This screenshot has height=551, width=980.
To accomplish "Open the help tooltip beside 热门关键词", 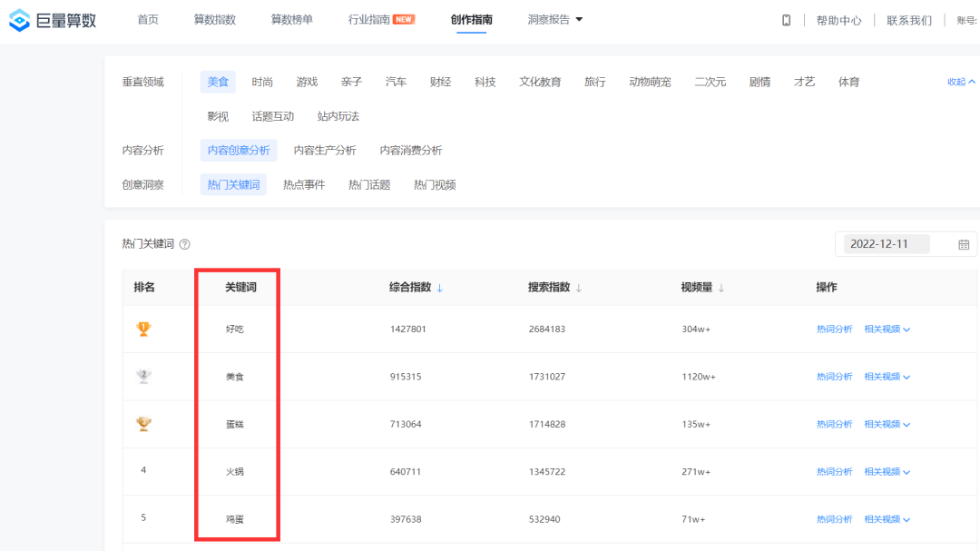I will 184,244.
